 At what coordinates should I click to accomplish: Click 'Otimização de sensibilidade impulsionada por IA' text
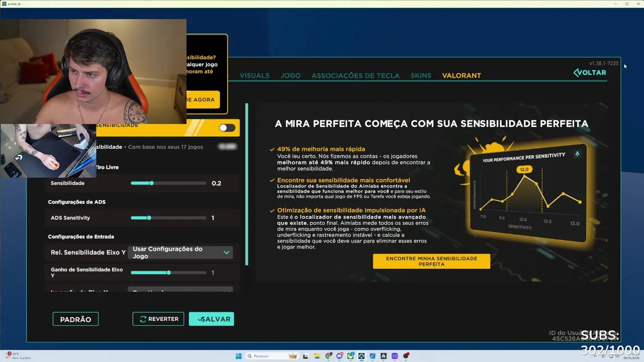[352, 210]
